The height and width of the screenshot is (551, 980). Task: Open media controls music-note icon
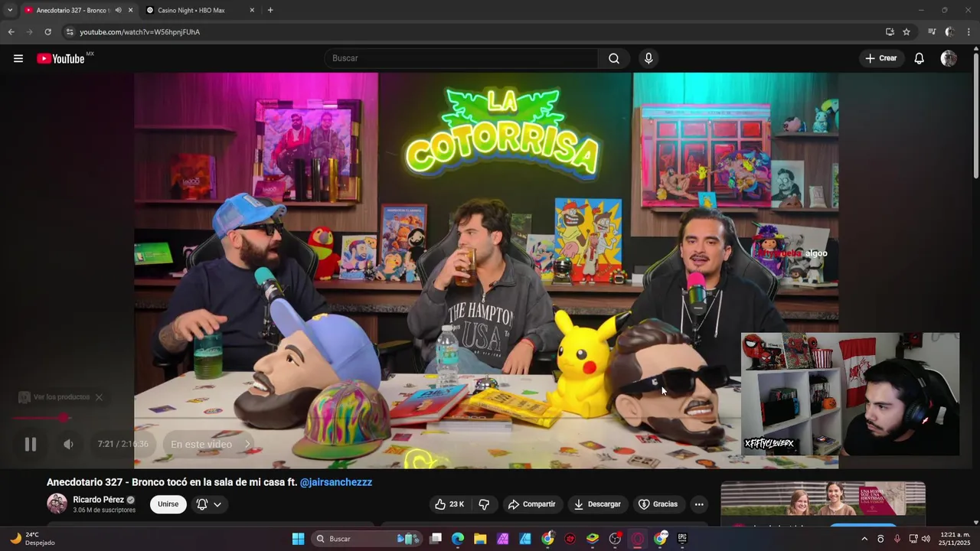[x=932, y=32]
